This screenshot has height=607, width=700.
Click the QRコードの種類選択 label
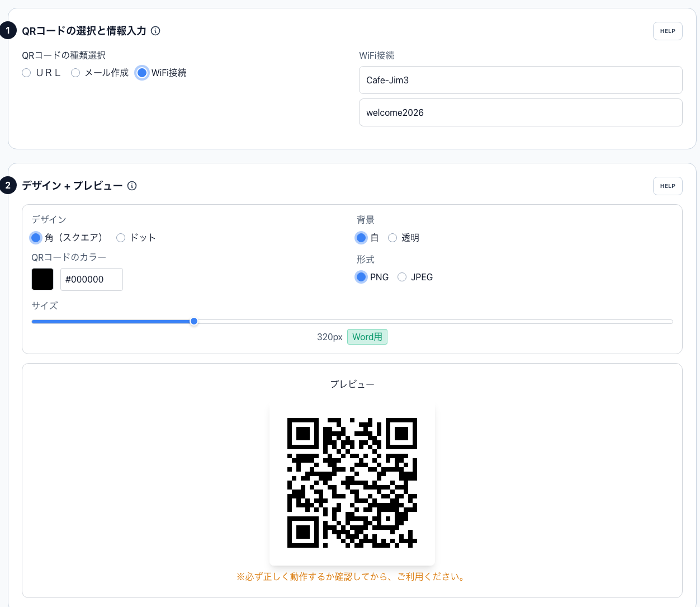(x=64, y=55)
